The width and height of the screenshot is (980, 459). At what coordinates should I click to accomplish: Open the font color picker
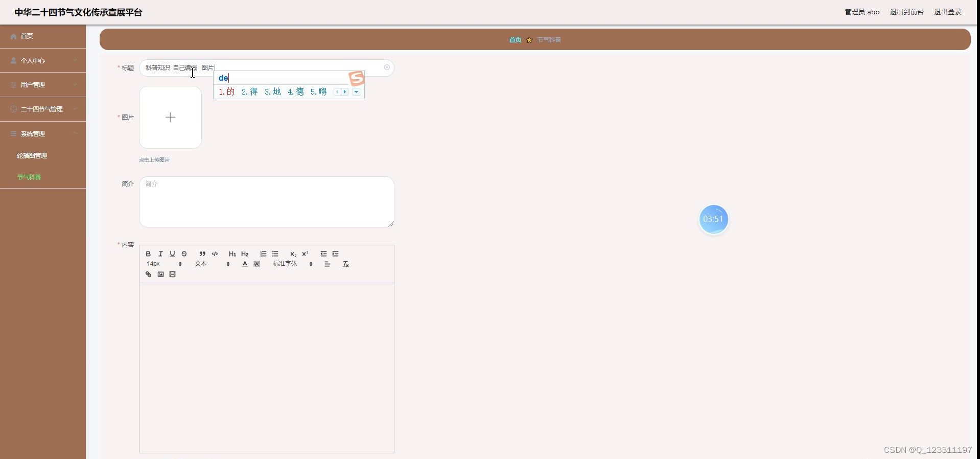coord(245,264)
